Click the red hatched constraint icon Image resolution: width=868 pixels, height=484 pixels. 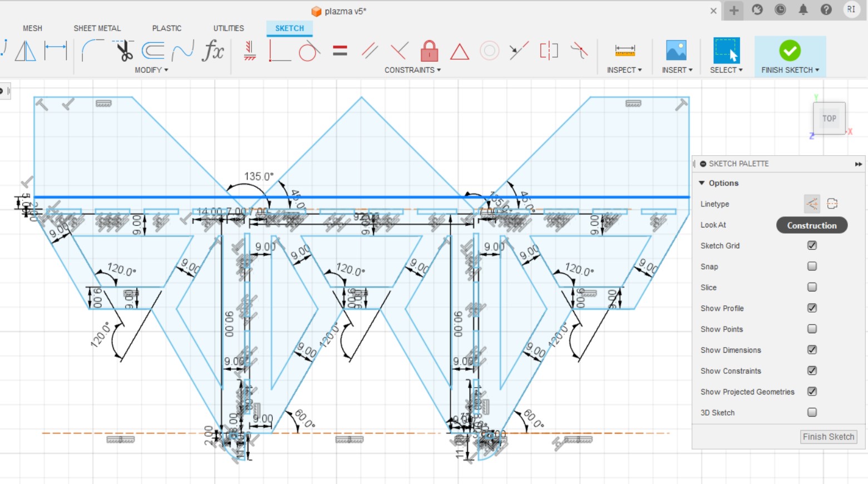coord(250,51)
